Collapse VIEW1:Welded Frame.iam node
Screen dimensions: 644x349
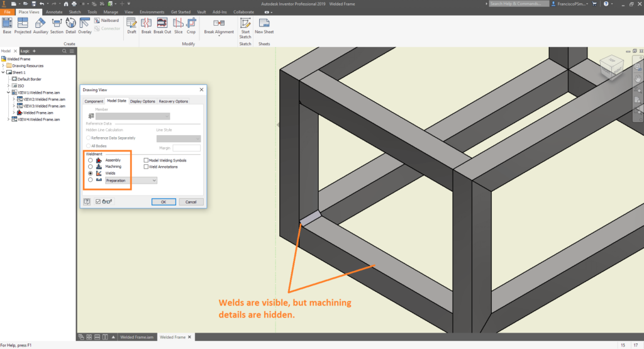coord(9,92)
